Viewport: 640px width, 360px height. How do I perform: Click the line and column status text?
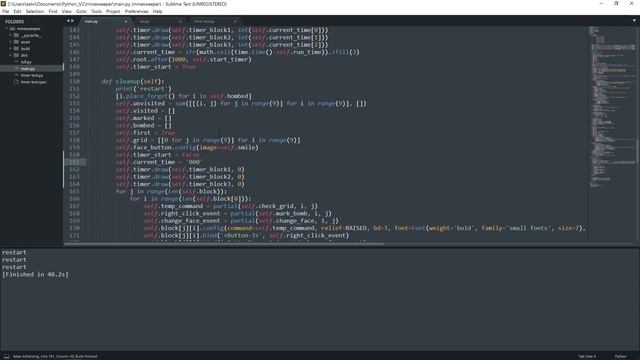(55, 356)
